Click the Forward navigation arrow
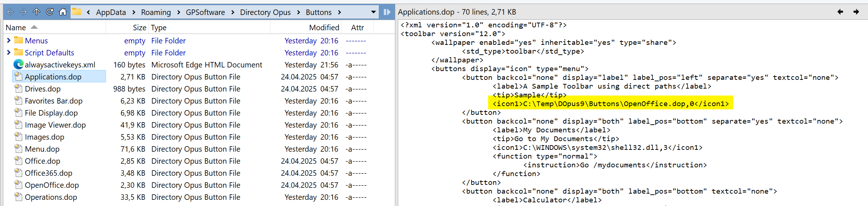 coord(23,12)
